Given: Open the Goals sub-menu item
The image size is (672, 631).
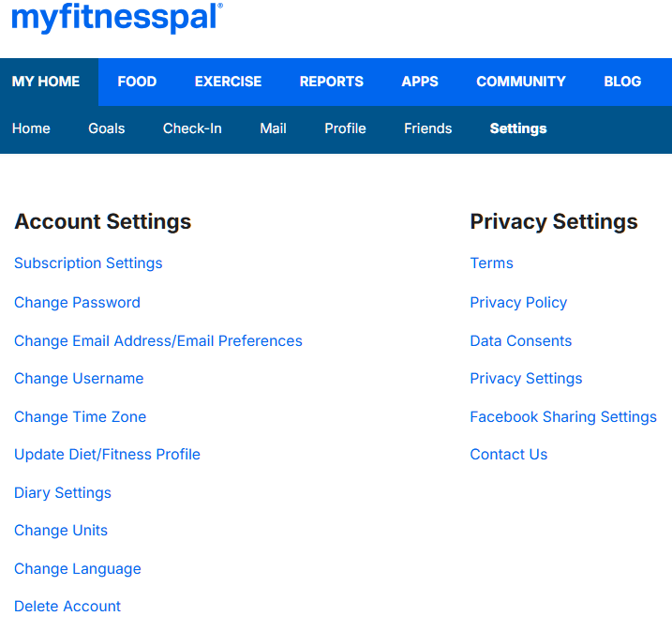Looking at the screenshot, I should [x=107, y=128].
